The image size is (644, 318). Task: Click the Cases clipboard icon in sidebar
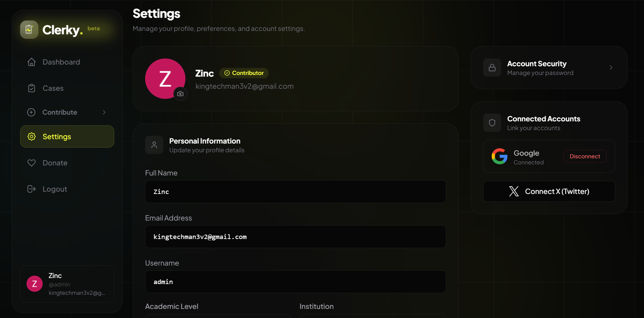(32, 88)
